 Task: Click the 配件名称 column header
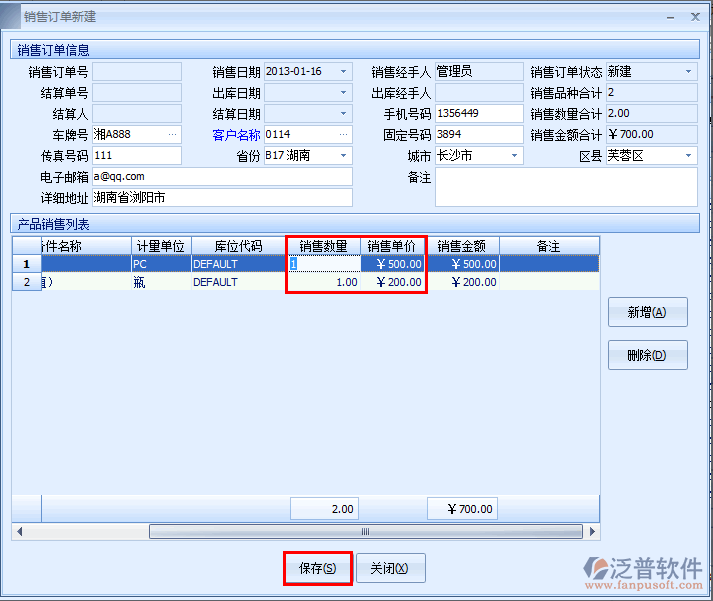pyautogui.click(x=86, y=246)
